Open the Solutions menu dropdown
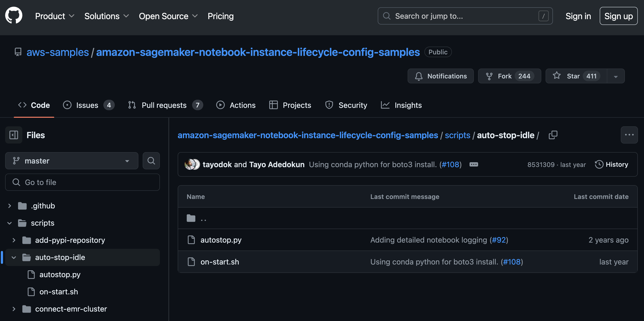Image resolution: width=644 pixels, height=321 pixels. click(107, 16)
